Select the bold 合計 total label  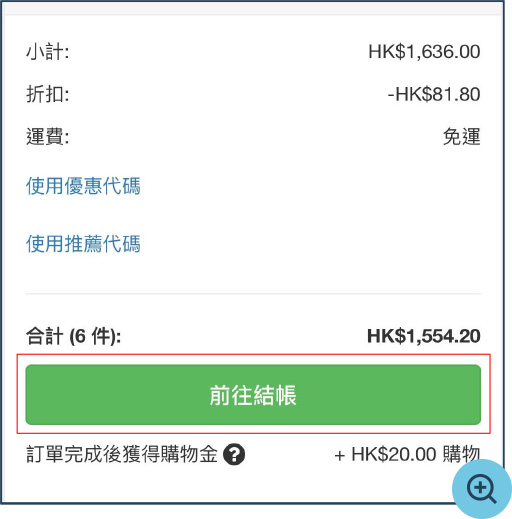[x=45, y=336]
